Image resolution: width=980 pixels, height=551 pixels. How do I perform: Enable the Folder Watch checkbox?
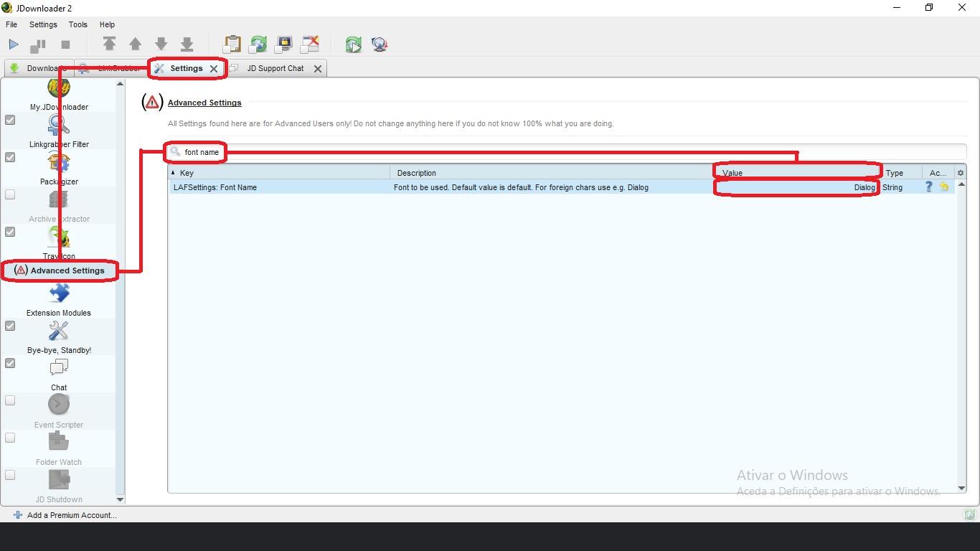[x=10, y=438]
